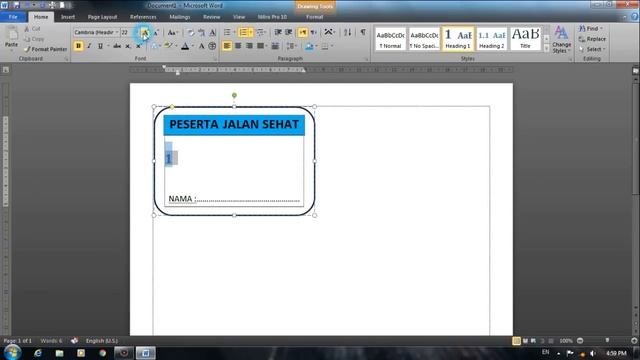This screenshot has height=360, width=640.
Task: Apply the text highlight color
Action: (x=168, y=46)
